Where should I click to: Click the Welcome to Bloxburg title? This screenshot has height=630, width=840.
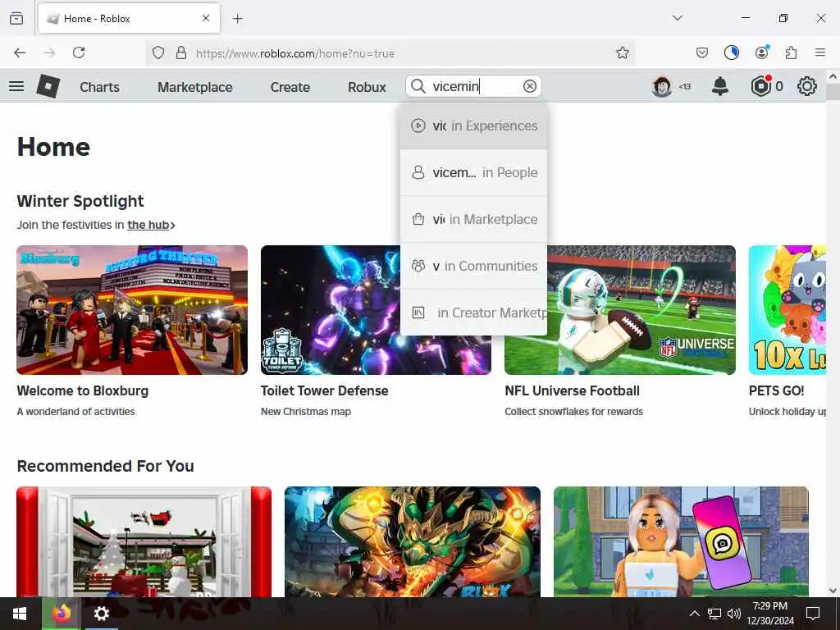coord(83,390)
